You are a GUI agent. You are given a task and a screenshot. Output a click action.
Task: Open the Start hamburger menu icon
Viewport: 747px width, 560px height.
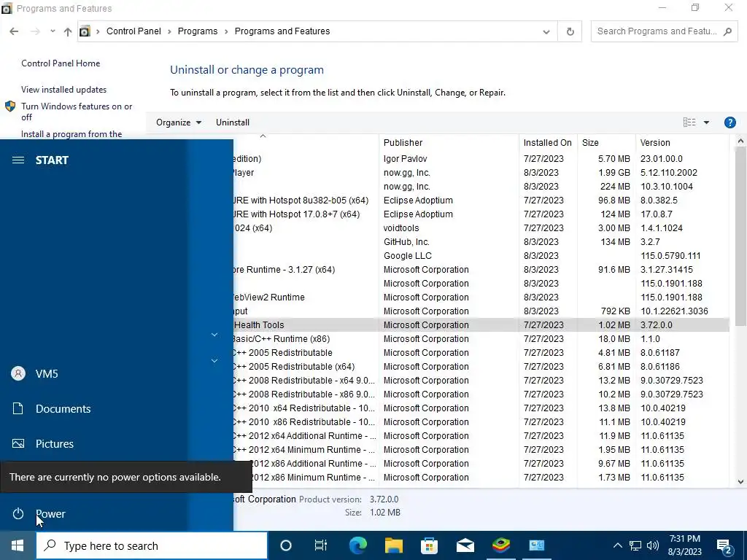[x=18, y=160]
